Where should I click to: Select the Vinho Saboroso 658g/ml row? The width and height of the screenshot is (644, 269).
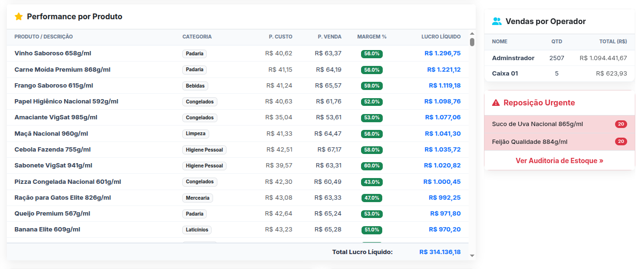click(x=238, y=53)
